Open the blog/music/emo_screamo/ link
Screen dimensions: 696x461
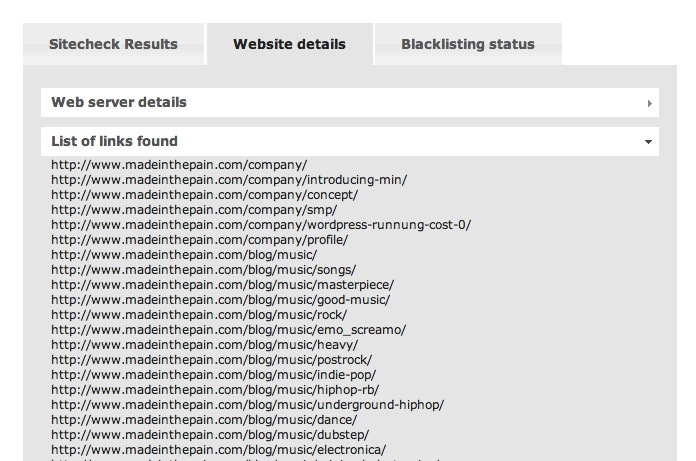point(228,330)
